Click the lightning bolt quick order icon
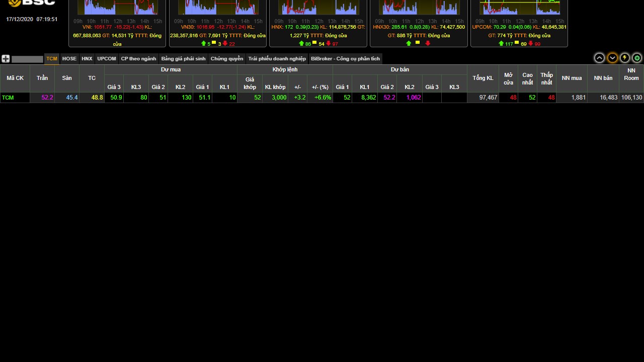Image resolution: width=644 pixels, height=362 pixels. coord(624,58)
